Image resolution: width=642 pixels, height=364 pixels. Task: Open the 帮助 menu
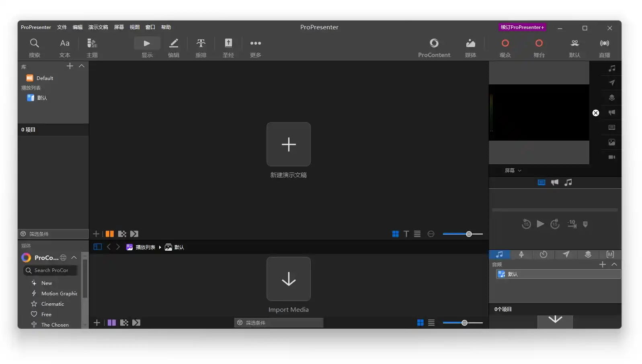click(166, 27)
